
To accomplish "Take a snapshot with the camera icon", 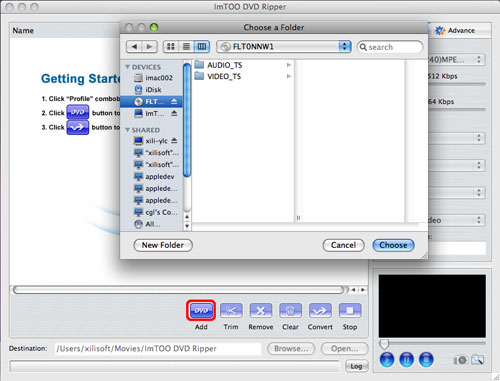I will click(x=460, y=360).
